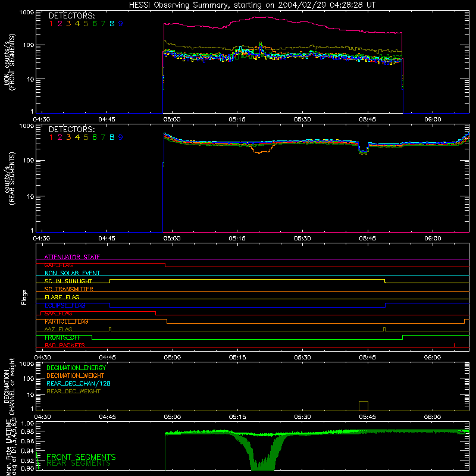Screen dimensions: 476x476
Task: Click detector 2 in front segments legend
Action: (60, 24)
